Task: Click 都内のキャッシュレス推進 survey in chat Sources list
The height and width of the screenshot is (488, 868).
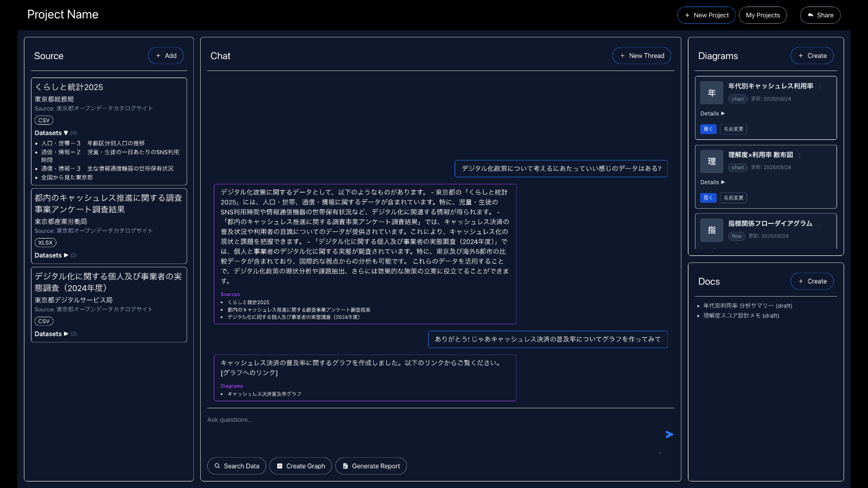Action: pyautogui.click(x=299, y=310)
